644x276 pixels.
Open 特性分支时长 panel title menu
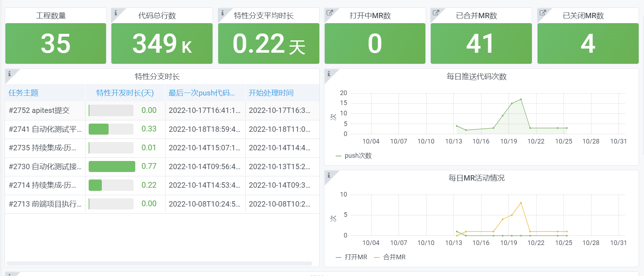[x=157, y=77]
